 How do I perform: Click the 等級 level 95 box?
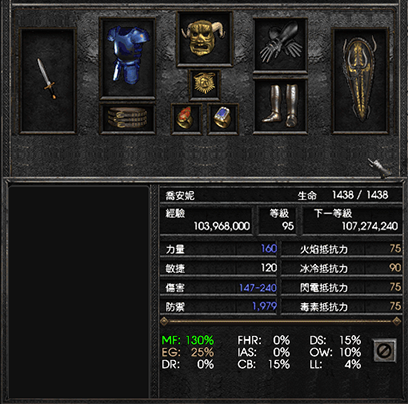279,220
